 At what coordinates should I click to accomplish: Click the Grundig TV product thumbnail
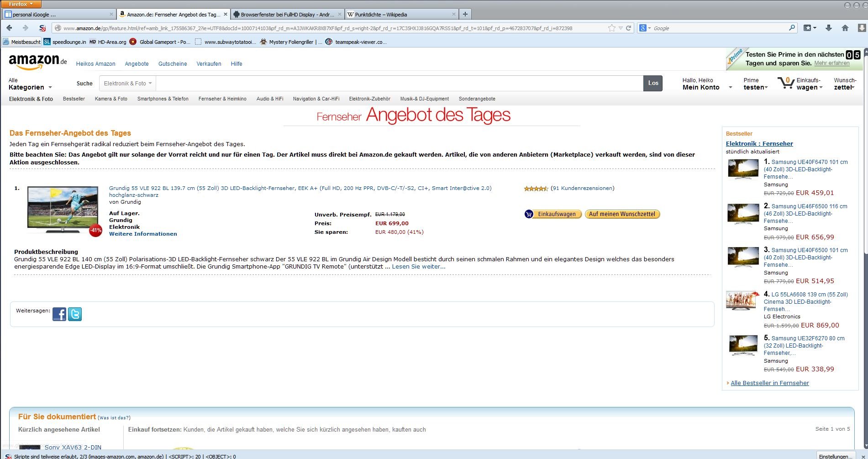(x=63, y=210)
